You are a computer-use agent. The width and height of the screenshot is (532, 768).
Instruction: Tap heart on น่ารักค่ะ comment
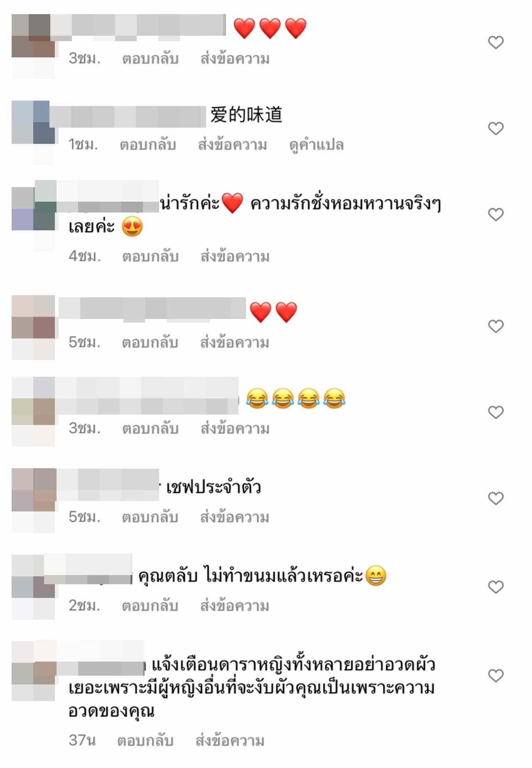click(495, 215)
